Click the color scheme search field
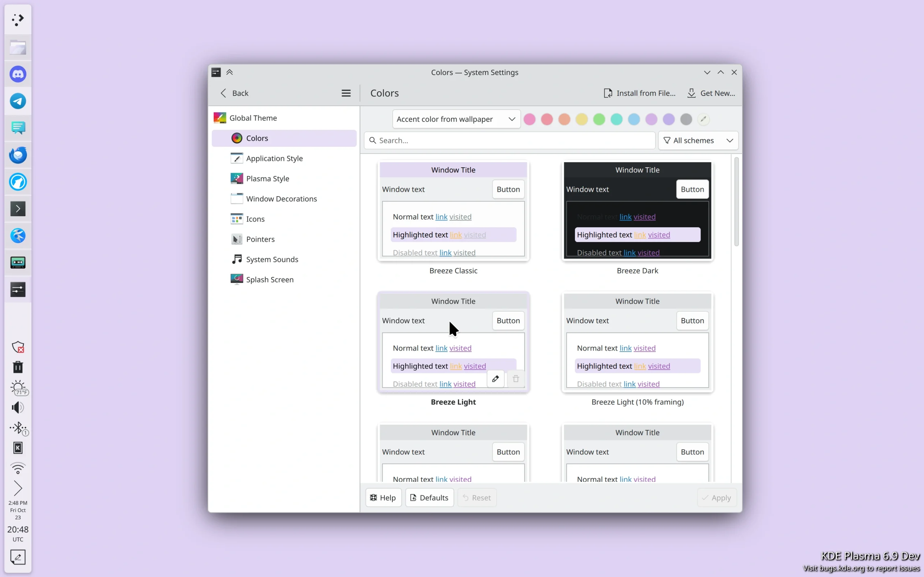924x577 pixels. [510, 140]
